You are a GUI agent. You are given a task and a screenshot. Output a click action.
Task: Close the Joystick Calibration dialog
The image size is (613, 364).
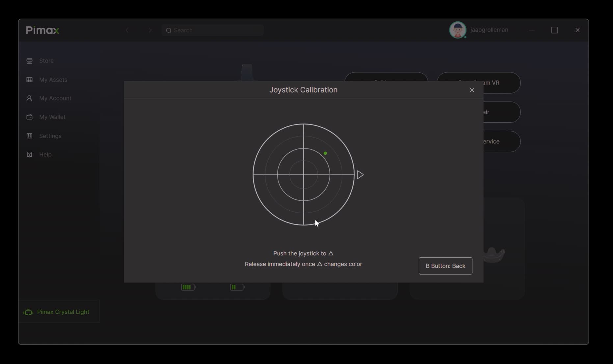pyautogui.click(x=472, y=90)
